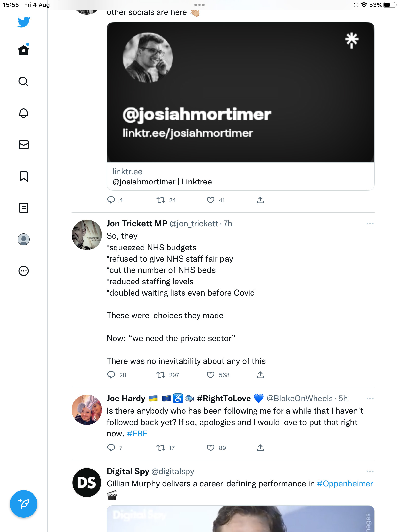
Task: Open the More circle menu in sidebar
Action: tap(24, 271)
